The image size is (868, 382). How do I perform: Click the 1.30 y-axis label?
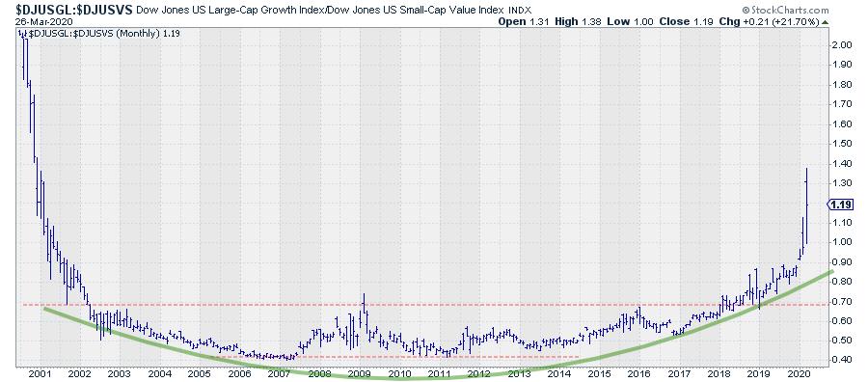point(841,182)
